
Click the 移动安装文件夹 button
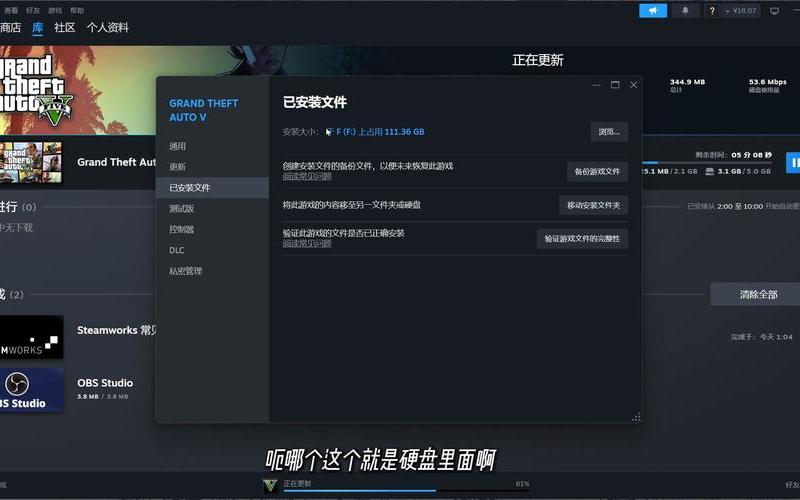594,205
